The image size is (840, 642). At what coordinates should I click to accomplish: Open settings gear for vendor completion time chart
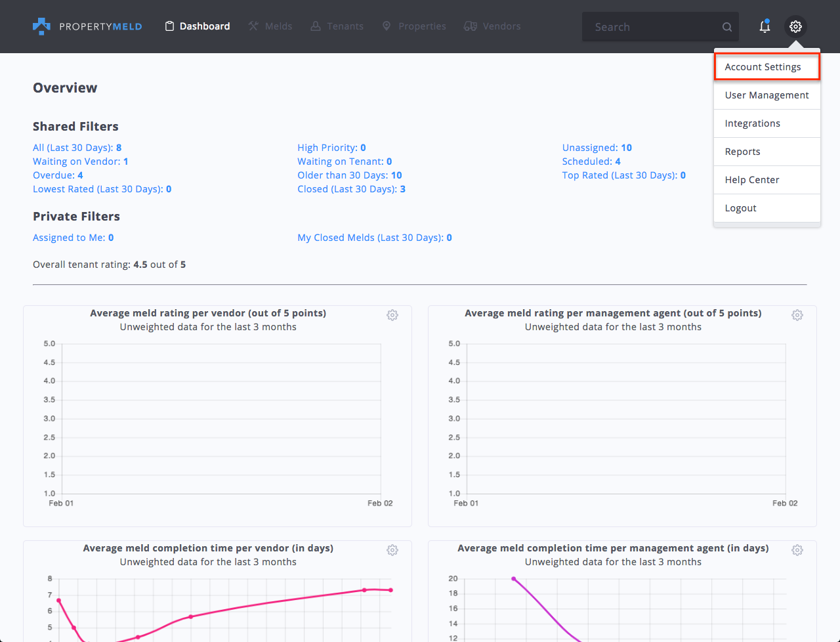[392, 550]
